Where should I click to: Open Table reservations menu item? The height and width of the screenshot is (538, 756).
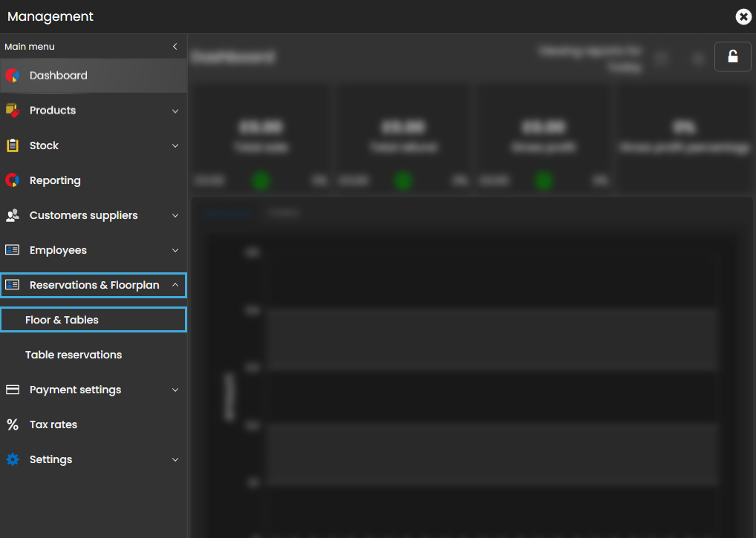(x=74, y=355)
